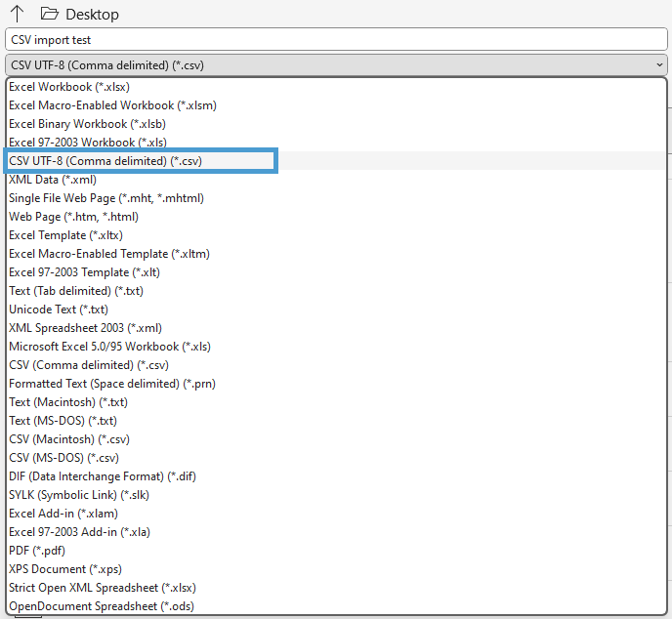Image resolution: width=672 pixels, height=619 pixels.
Task: Pick Unicode Text (*.txt) format
Action: pos(336,309)
